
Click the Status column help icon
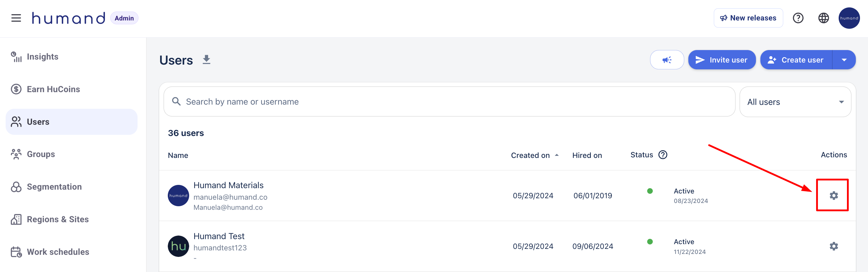[x=663, y=155]
